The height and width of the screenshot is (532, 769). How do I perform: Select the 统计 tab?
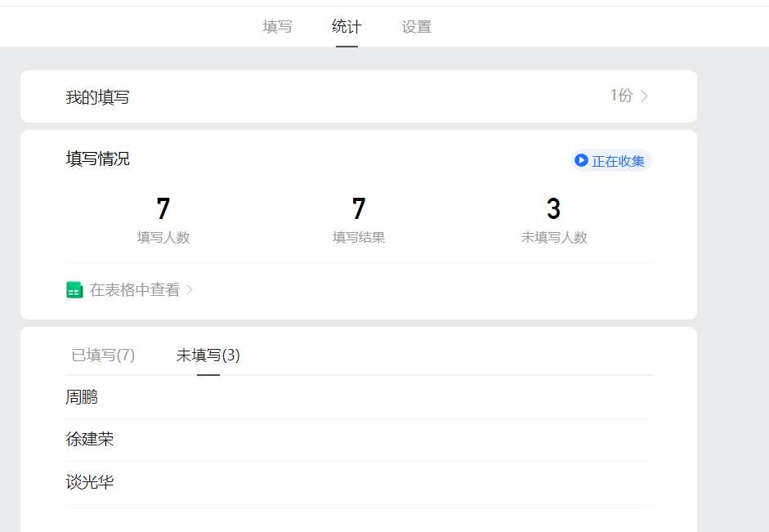pyautogui.click(x=346, y=26)
